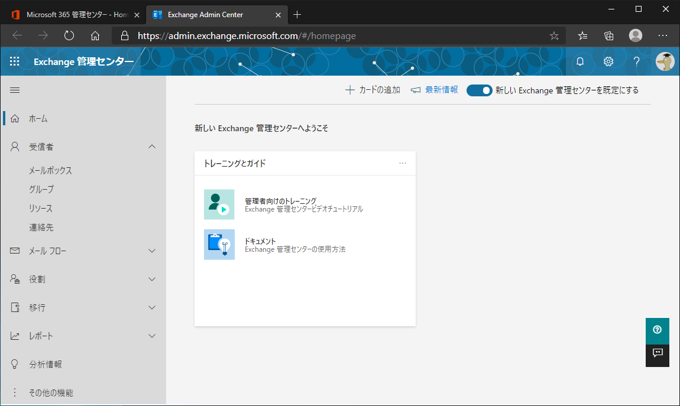Open account profile picture in header

[x=664, y=62]
